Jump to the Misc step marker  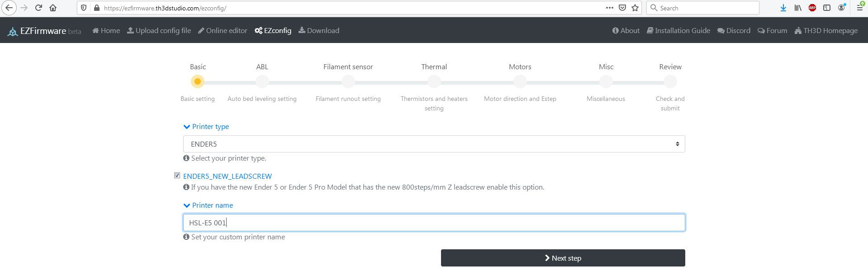pos(606,81)
